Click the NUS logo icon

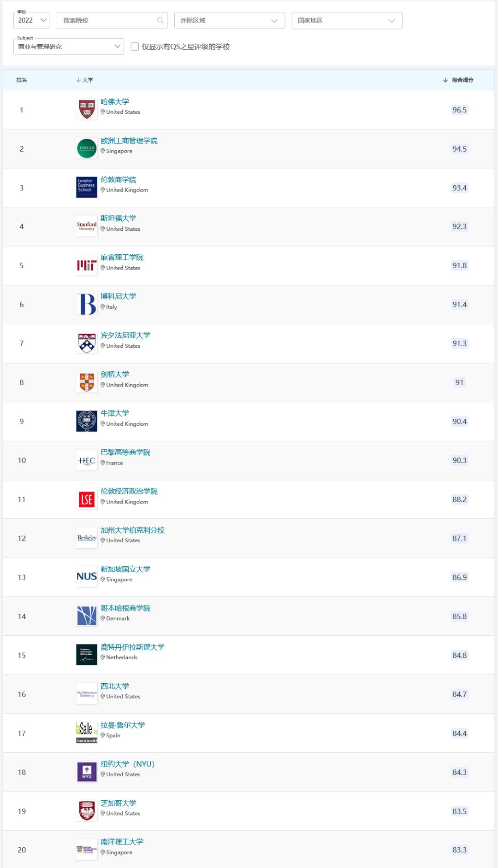pyautogui.click(x=87, y=577)
